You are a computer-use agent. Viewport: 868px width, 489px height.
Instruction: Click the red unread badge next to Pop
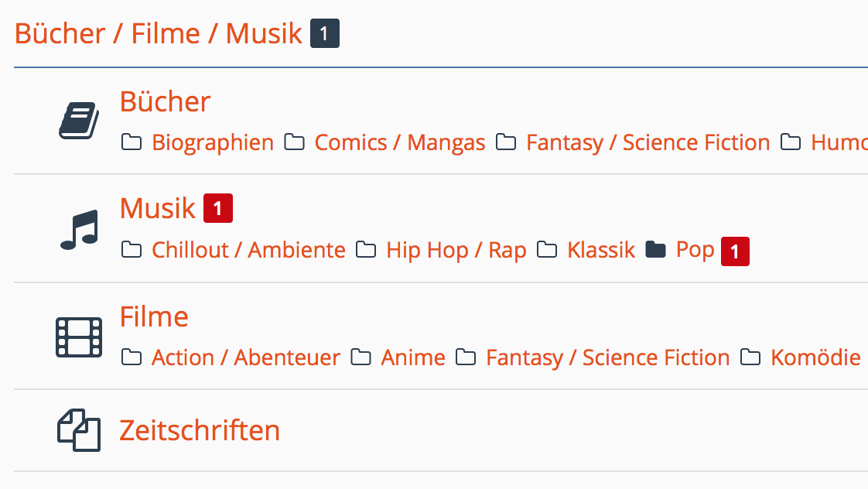coord(735,251)
